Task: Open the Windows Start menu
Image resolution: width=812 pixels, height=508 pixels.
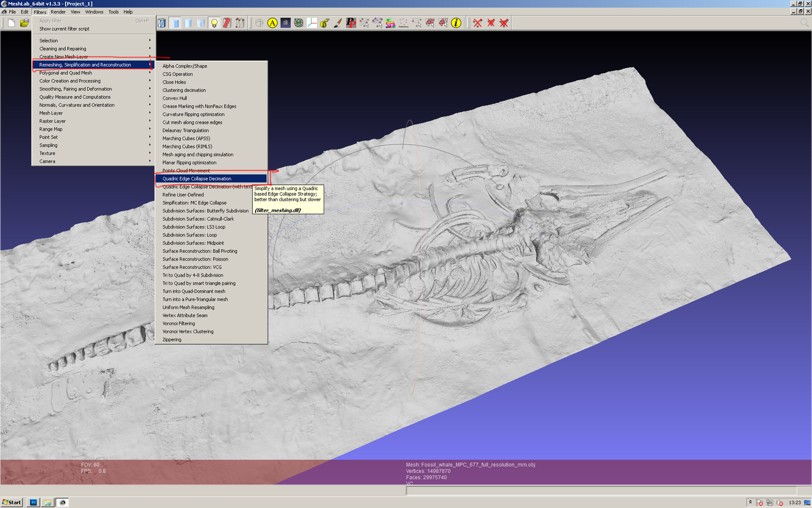Action: click(x=12, y=503)
